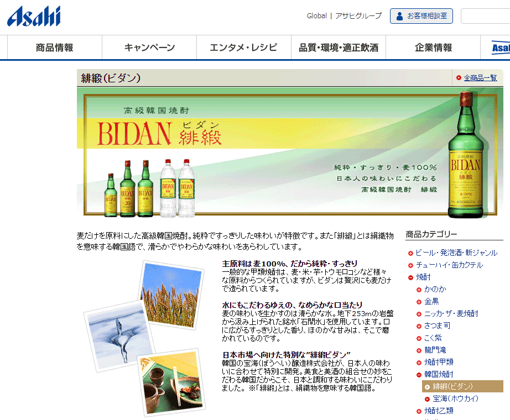Open the アサヒグループ link
The image size is (510, 420).
click(x=358, y=15)
